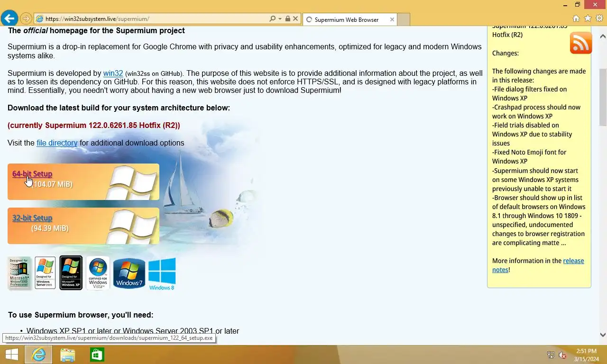Open File Explorer from the taskbar

coord(68,355)
